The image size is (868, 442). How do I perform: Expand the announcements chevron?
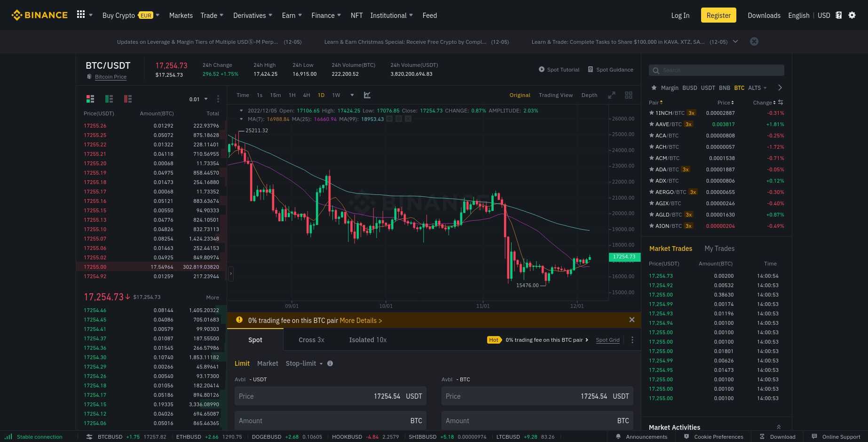coord(735,41)
